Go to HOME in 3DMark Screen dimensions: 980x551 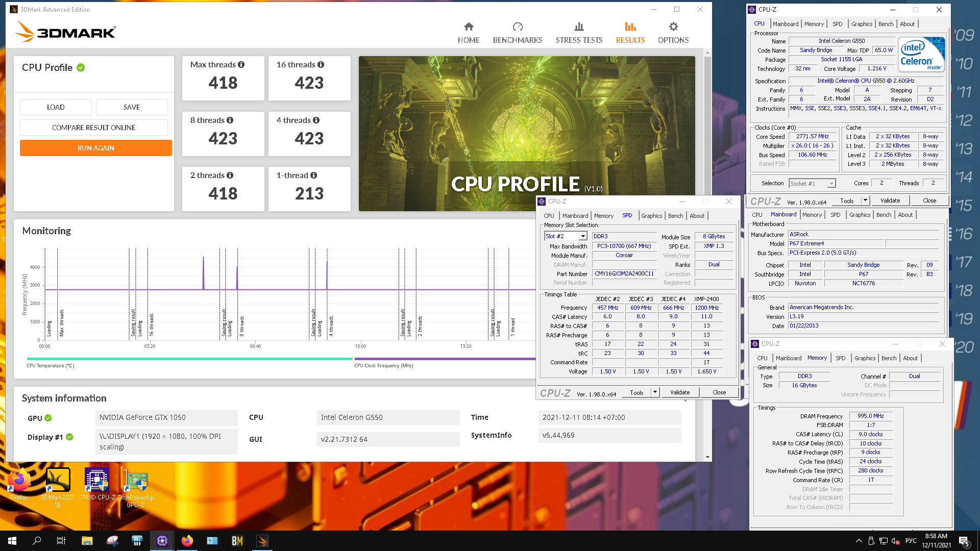tap(469, 33)
